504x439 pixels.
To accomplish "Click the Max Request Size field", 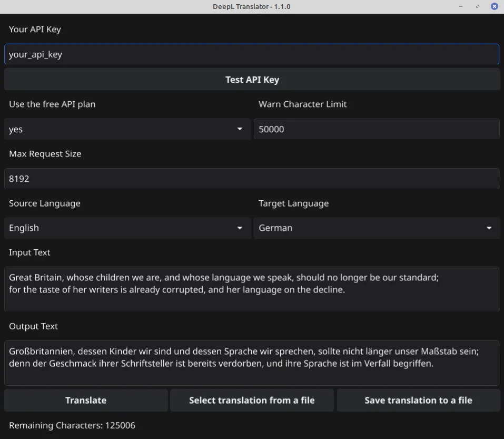I will [252, 178].
